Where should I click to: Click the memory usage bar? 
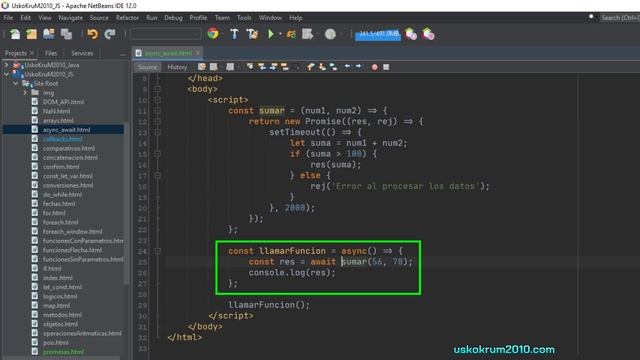pyautogui.click(x=378, y=34)
